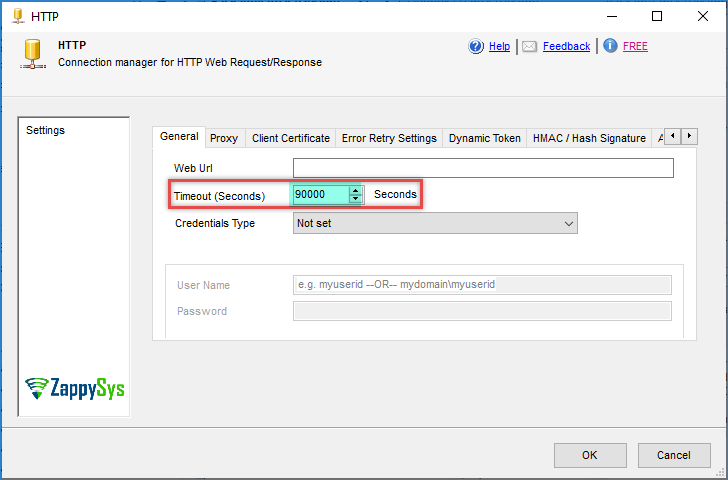Click the HTTP connection manager header icon
The image size is (728, 480).
[x=32, y=53]
